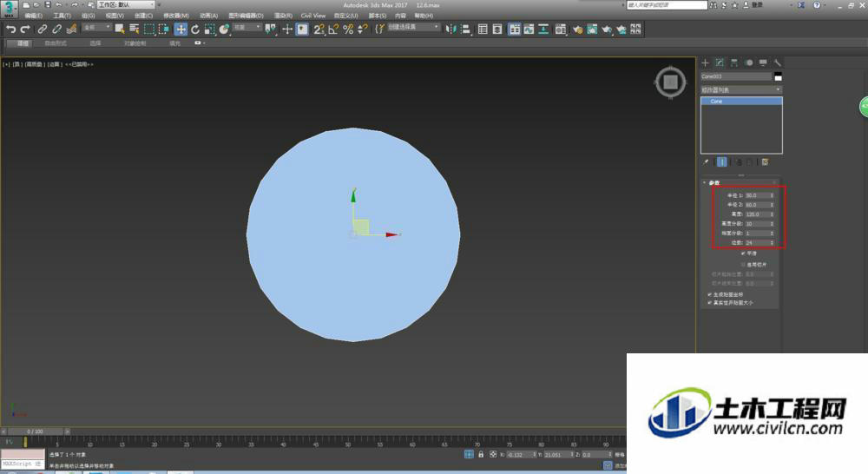
Task: Open the 渲染(R) menu
Action: (284, 16)
